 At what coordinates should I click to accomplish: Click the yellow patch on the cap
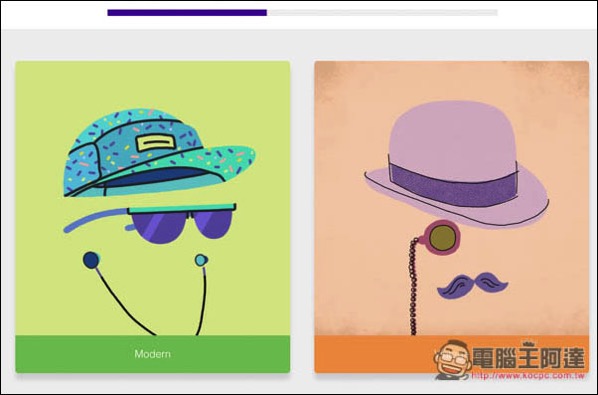tap(156, 143)
